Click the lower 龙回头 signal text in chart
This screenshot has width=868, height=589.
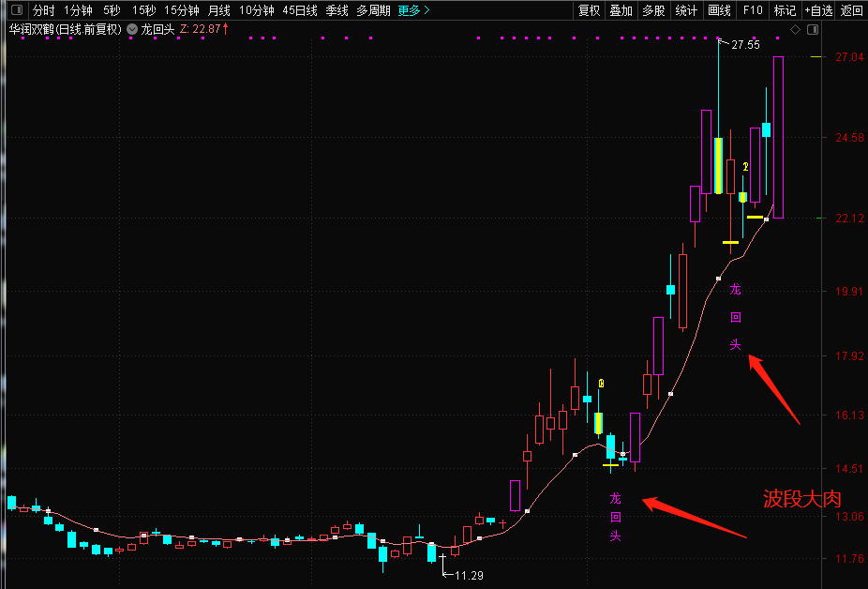pos(616,517)
